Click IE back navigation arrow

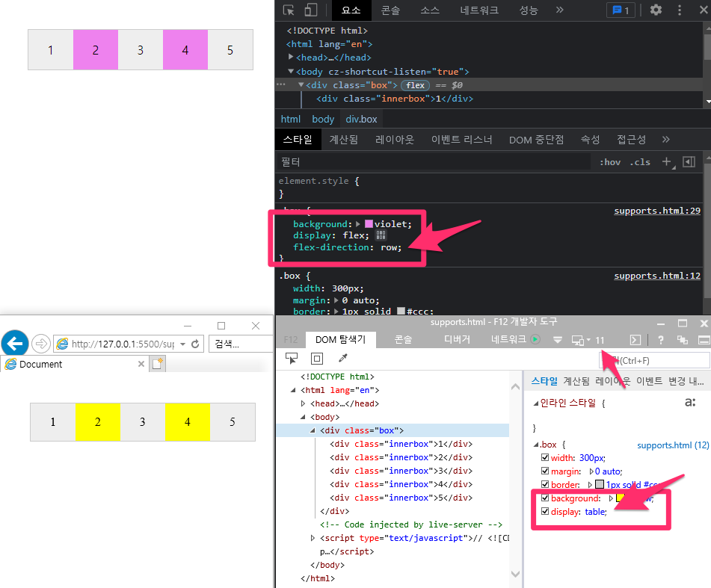point(15,344)
